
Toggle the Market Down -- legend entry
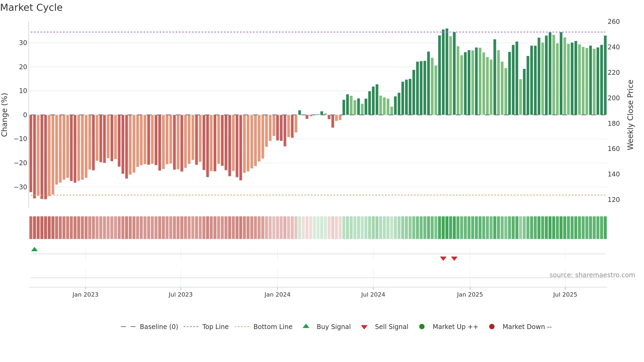click(520, 327)
